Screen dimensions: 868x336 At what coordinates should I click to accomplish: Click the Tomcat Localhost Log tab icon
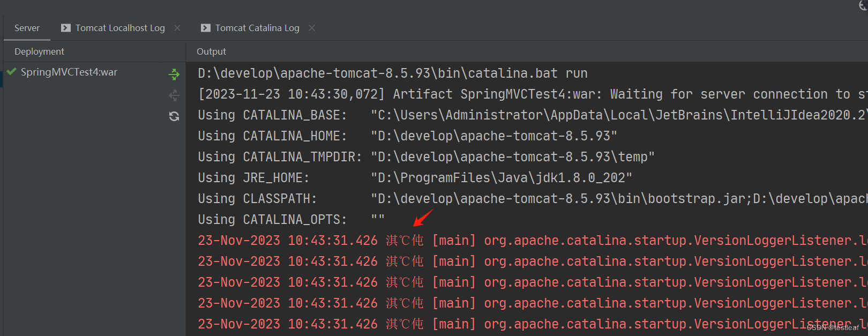(x=66, y=28)
